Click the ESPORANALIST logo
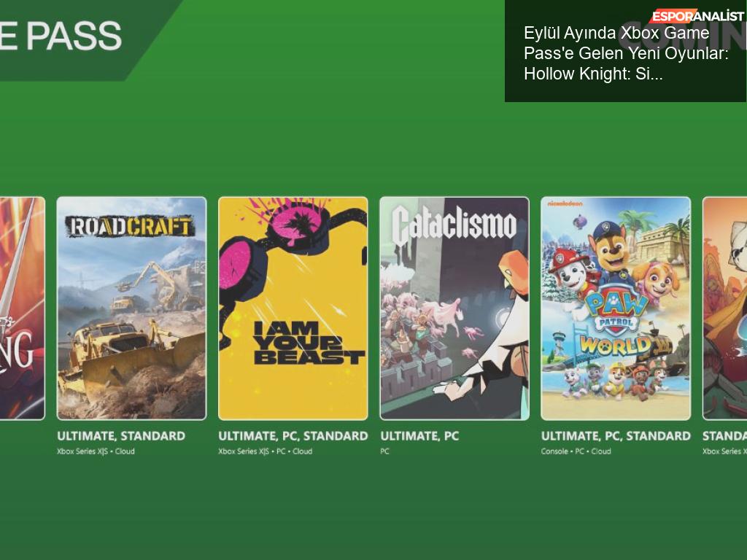The height and width of the screenshot is (560, 747). coord(697,16)
